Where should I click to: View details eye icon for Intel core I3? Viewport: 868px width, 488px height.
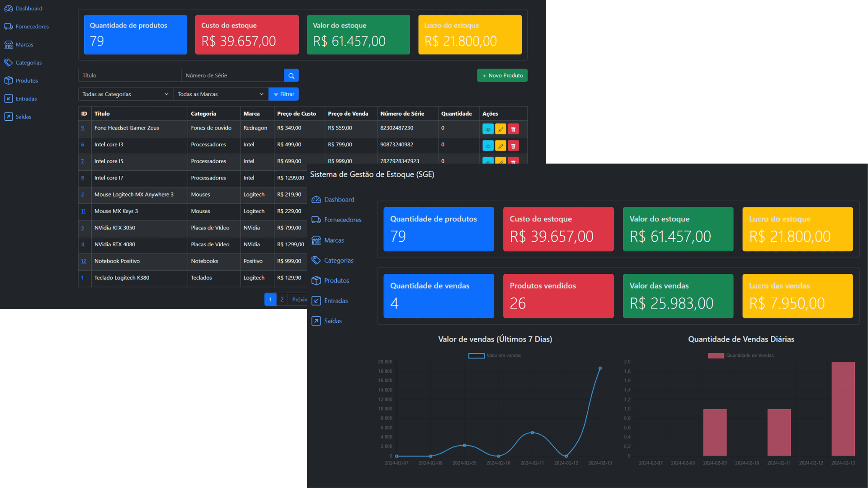(x=488, y=146)
